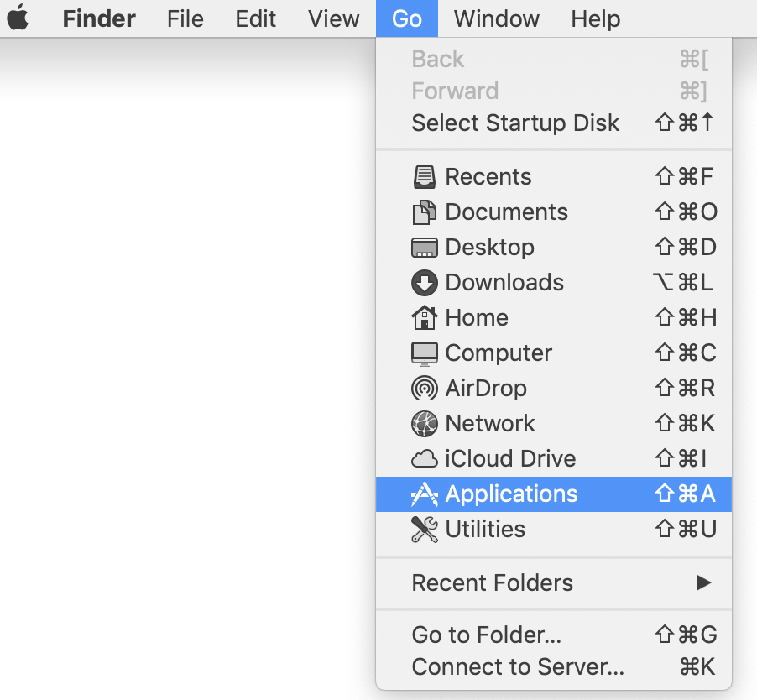Click the Desktop icon in Go menu
The width and height of the screenshot is (757, 700).
[425, 248]
